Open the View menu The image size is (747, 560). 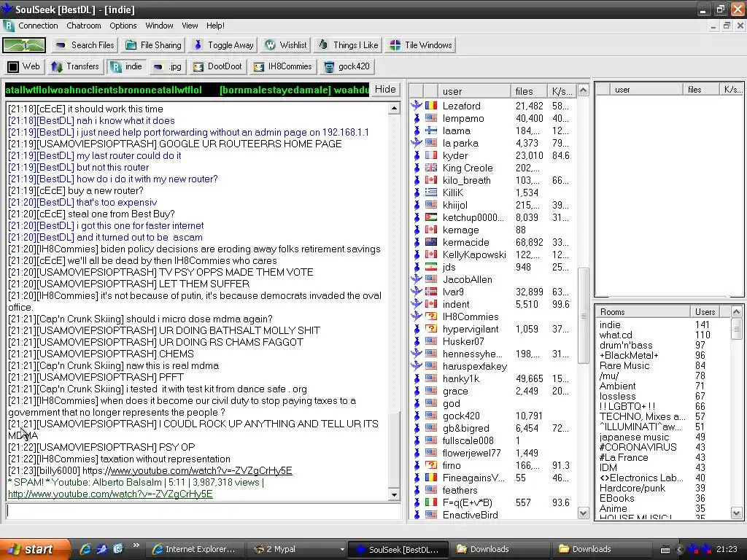(x=190, y=26)
